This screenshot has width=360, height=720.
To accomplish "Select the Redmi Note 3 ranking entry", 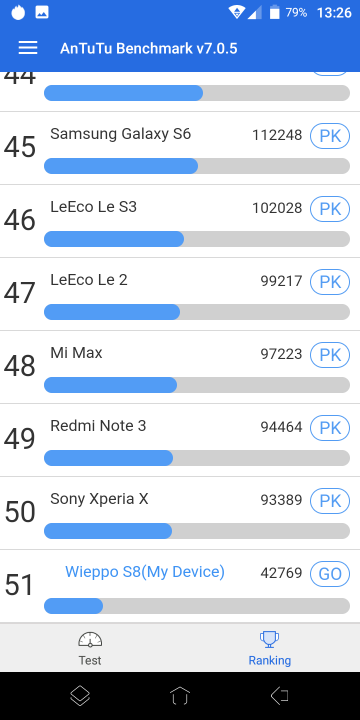I will [x=180, y=440].
